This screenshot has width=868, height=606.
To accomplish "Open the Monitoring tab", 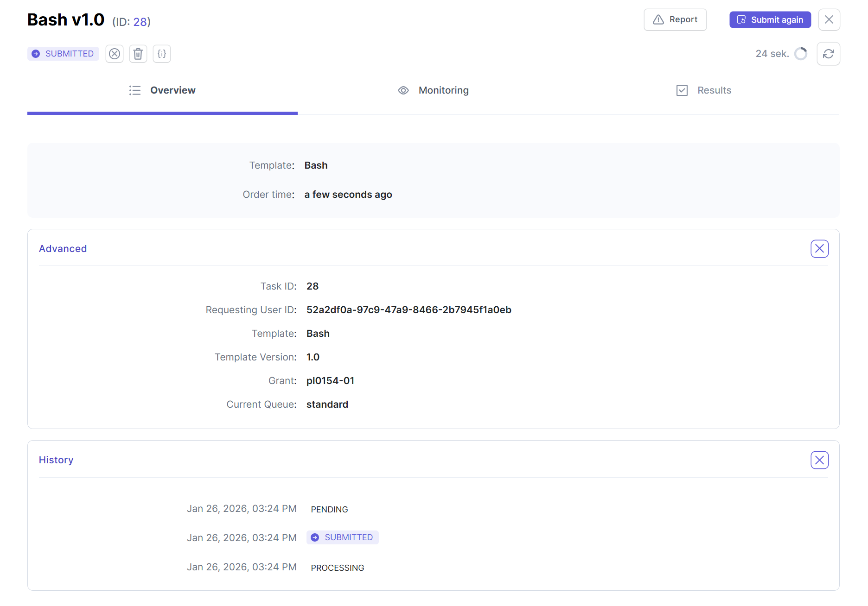I will point(433,90).
